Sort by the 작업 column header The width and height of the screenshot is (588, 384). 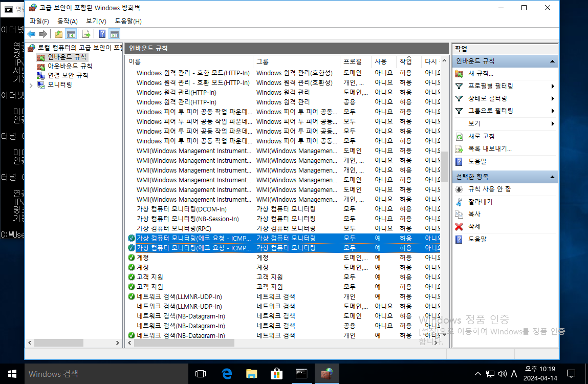408,61
